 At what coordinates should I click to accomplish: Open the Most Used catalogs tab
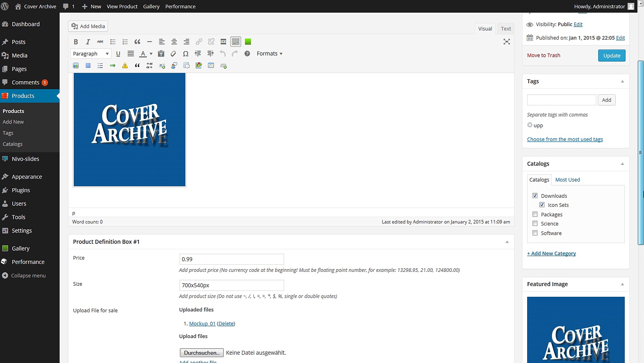tap(567, 180)
